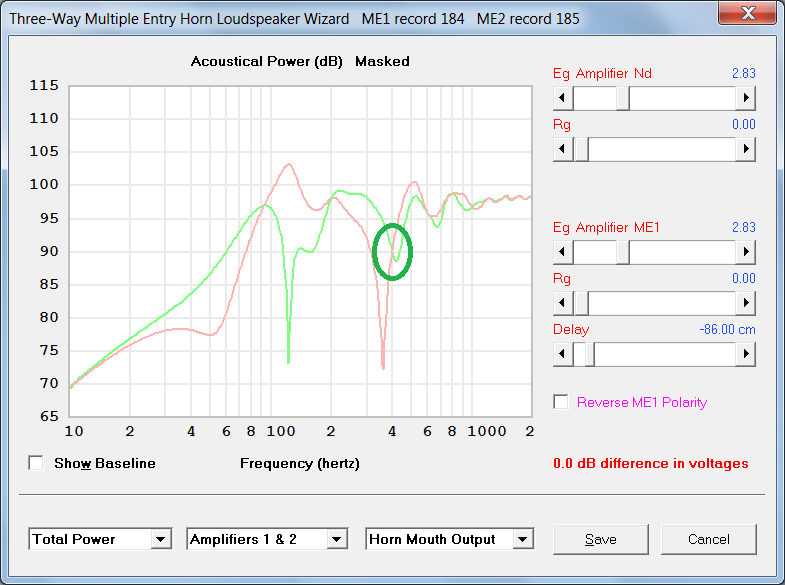Screen dimensions: 785x585
Task: Click the Save button
Action: pos(601,539)
